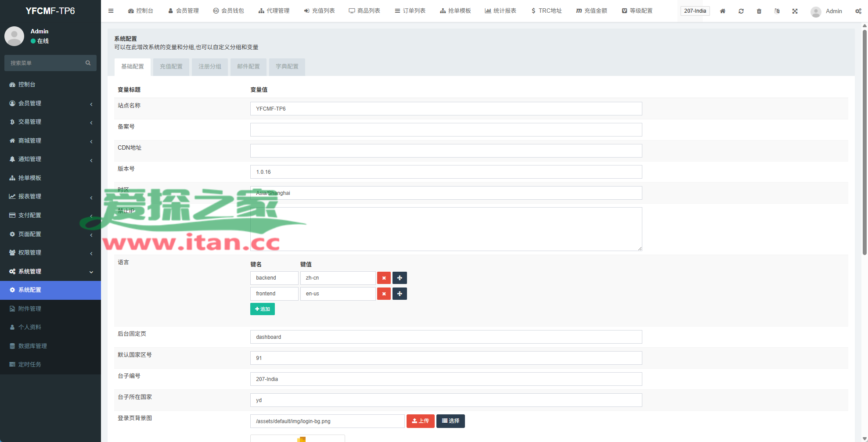Click the move handle for frontend row
Image resolution: width=868 pixels, height=442 pixels.
point(400,294)
